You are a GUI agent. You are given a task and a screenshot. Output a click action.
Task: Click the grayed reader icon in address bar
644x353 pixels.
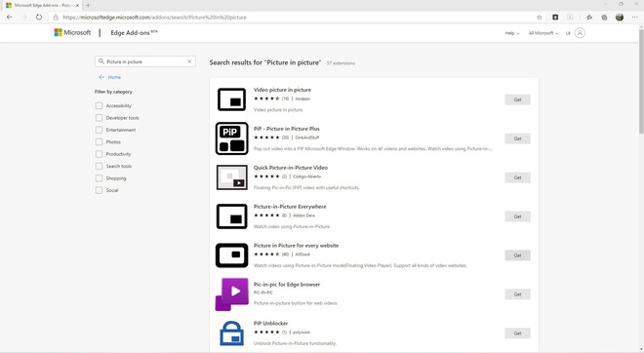click(570, 18)
